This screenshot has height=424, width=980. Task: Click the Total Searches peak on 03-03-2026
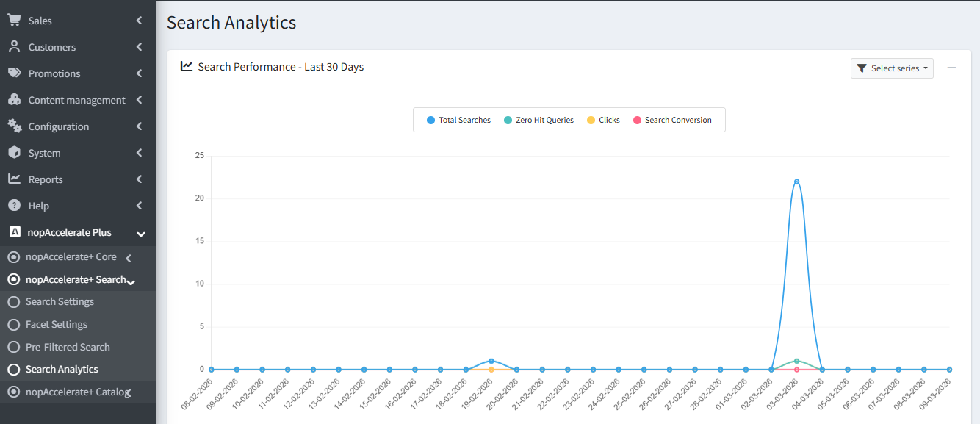pos(796,182)
